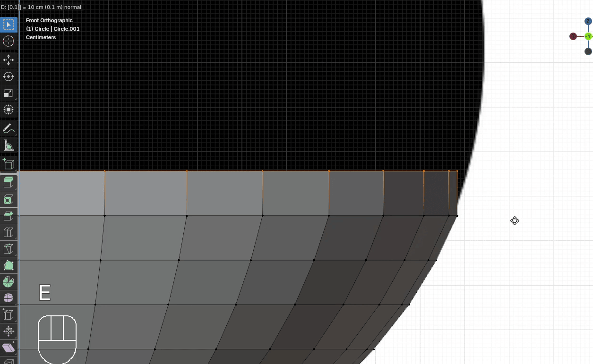
Task: Activate the Spin tool
Action: click(9, 282)
